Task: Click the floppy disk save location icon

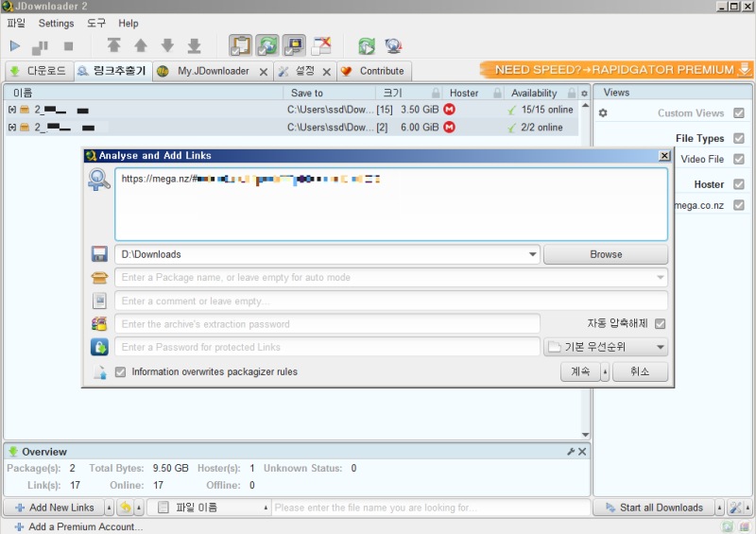Action: [99, 254]
